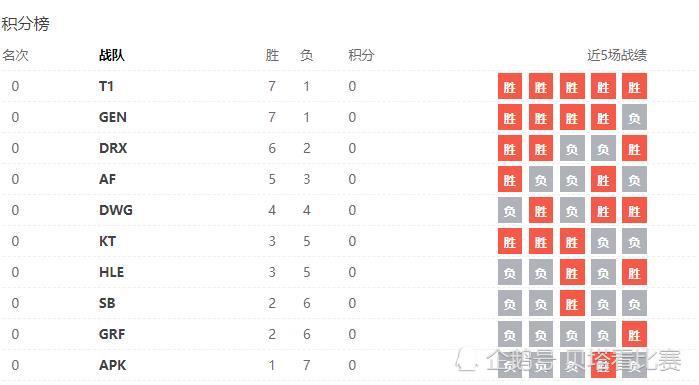Click AF's first red win badge

(x=510, y=179)
